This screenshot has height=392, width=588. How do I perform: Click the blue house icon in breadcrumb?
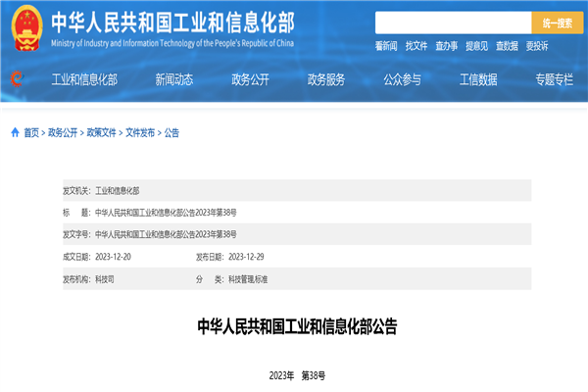click(15, 132)
